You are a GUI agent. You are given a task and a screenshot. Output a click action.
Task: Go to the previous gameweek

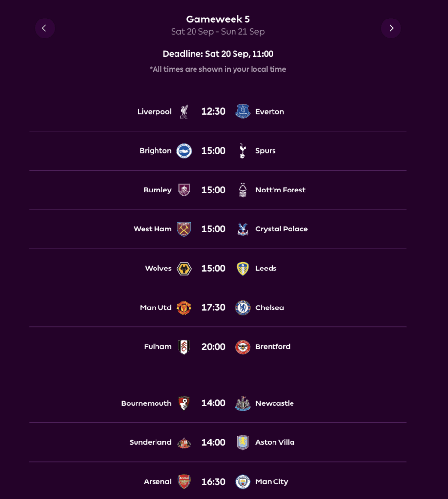tap(45, 28)
